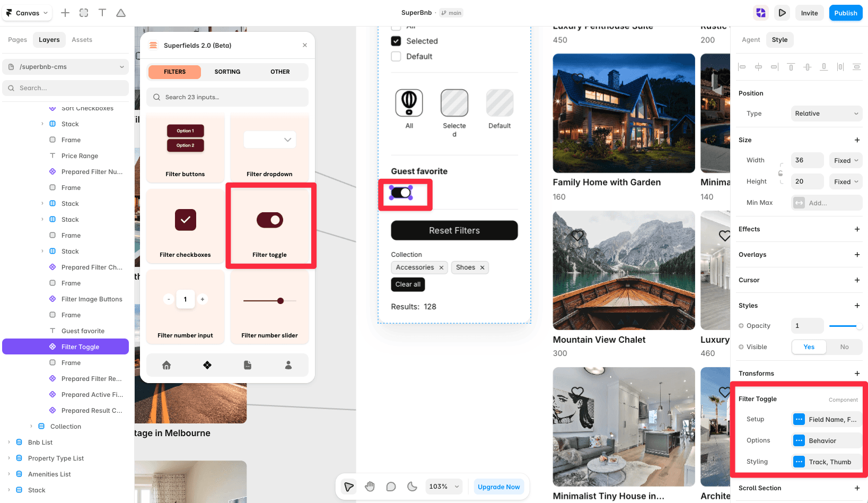Add a Scroll Section with plus icon

(857, 488)
